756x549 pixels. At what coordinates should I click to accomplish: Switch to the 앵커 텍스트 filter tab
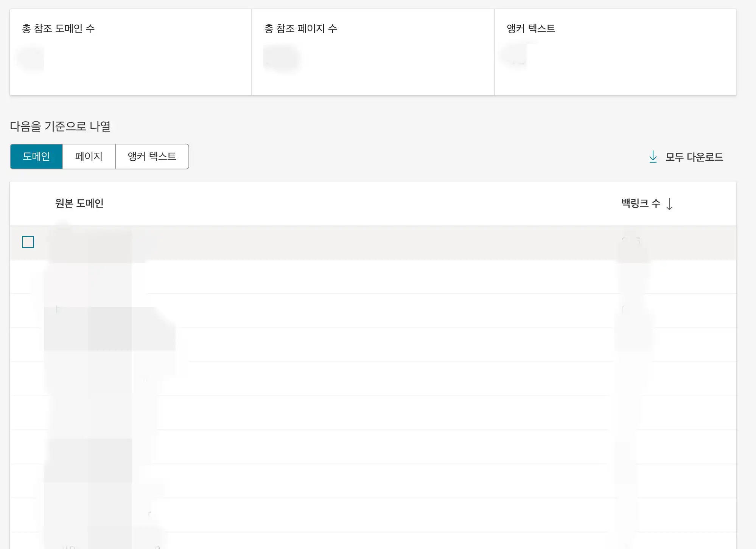click(x=152, y=157)
